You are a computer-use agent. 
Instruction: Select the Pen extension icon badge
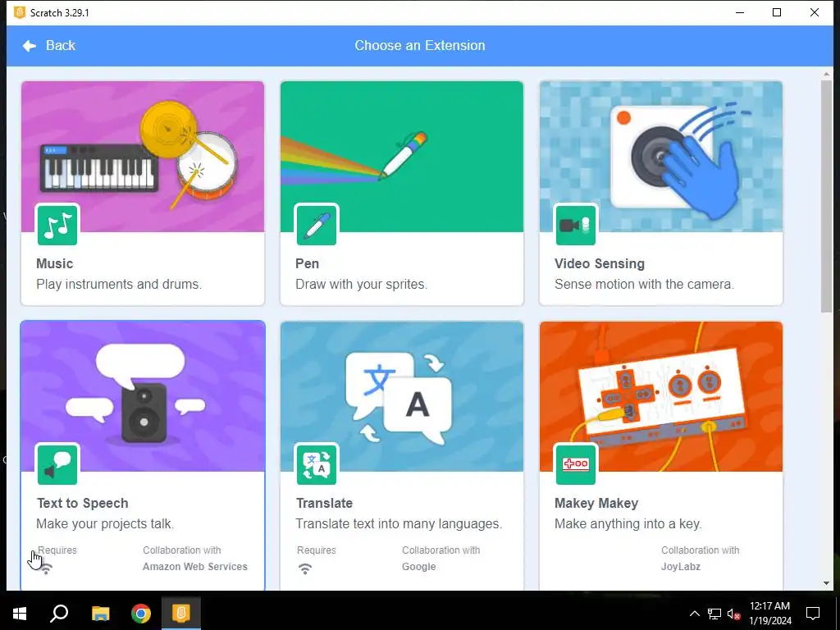[317, 225]
